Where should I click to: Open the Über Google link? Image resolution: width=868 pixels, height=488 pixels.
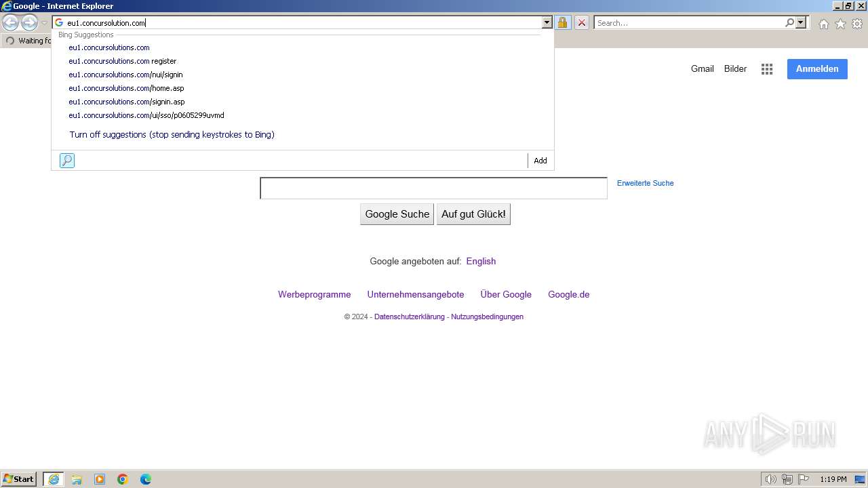(x=506, y=294)
